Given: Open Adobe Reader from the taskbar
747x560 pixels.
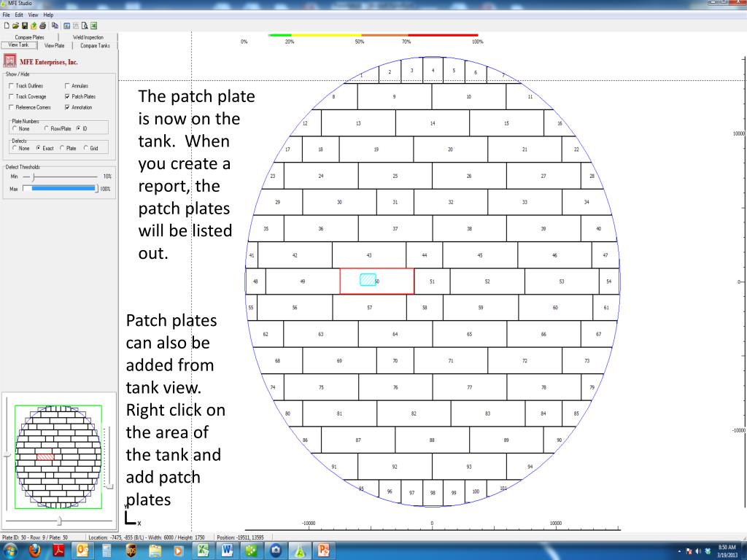Looking at the screenshot, I should [x=58, y=551].
